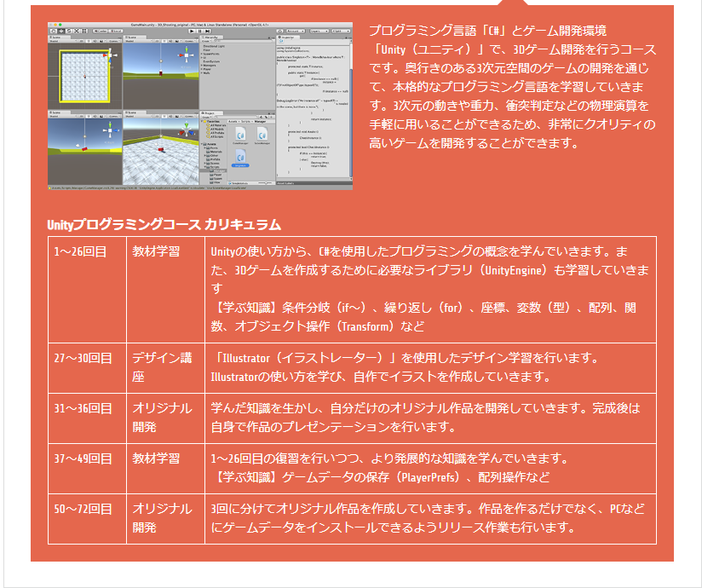
Task: Click Favorites star in Unity Project panel
Action: (x=204, y=121)
